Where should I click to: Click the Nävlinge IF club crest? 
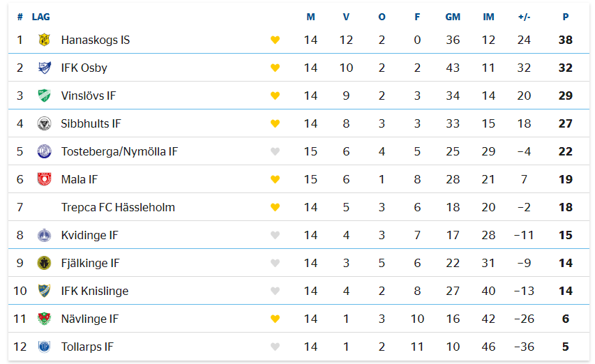point(45,319)
